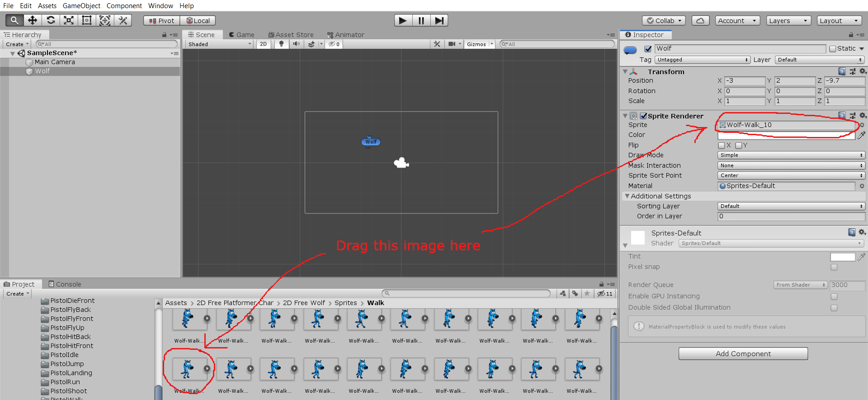Click the material Tint swatch
Viewport: 868px width, 400px height.
pyautogui.click(x=843, y=257)
